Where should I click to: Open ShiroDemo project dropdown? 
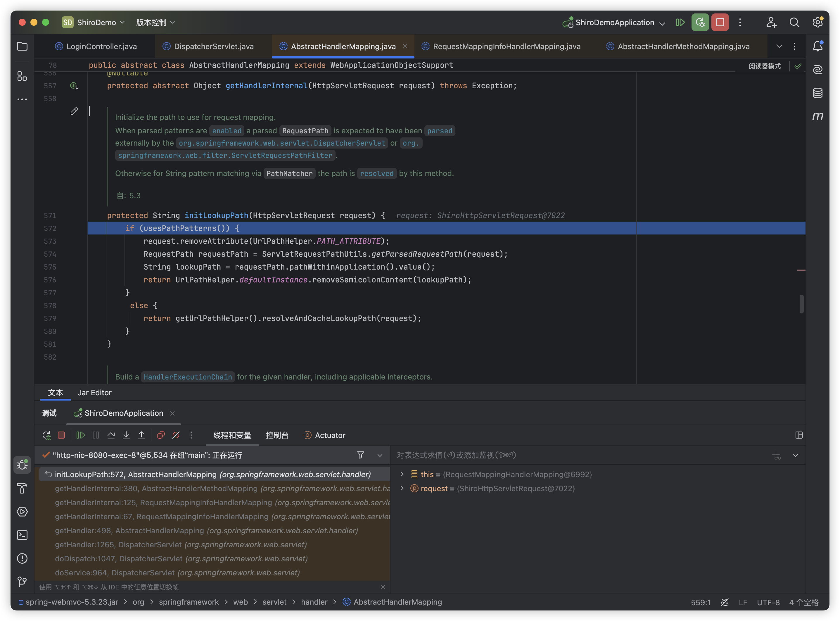pos(94,22)
